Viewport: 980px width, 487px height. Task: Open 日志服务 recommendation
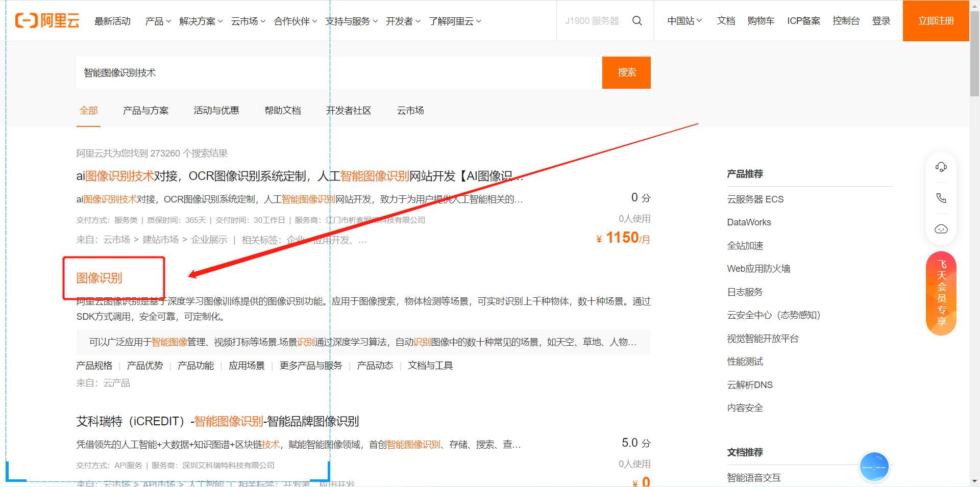(x=745, y=292)
